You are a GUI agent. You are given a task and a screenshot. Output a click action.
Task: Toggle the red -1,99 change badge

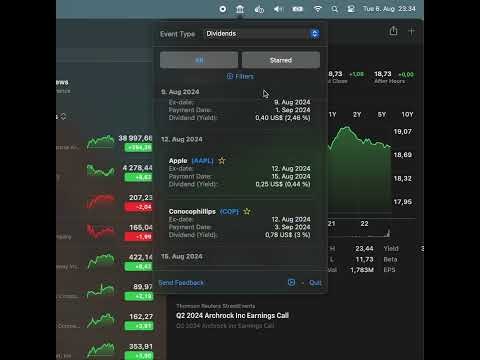pyautogui.click(x=138, y=237)
